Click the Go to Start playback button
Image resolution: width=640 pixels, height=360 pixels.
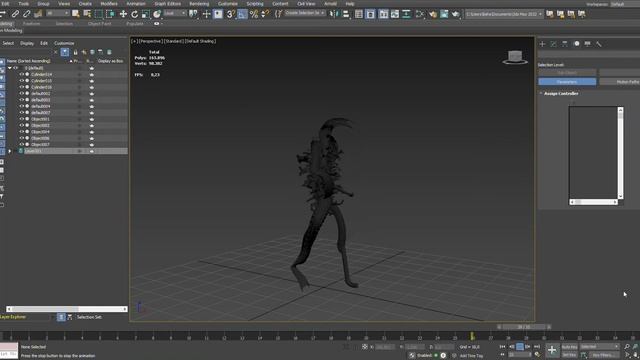pyautogui.click(x=502, y=347)
